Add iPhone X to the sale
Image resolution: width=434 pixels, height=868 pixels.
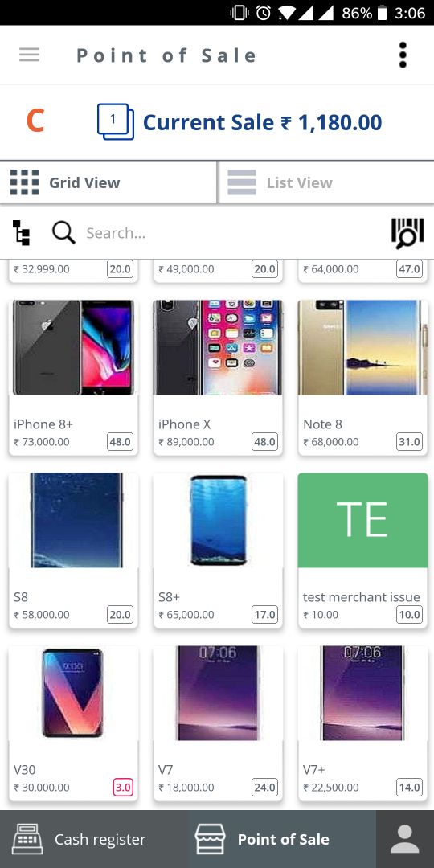point(218,378)
